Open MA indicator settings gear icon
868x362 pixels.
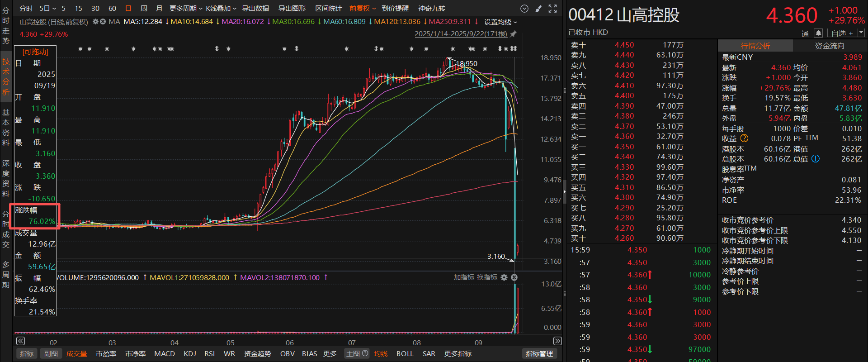(95, 22)
